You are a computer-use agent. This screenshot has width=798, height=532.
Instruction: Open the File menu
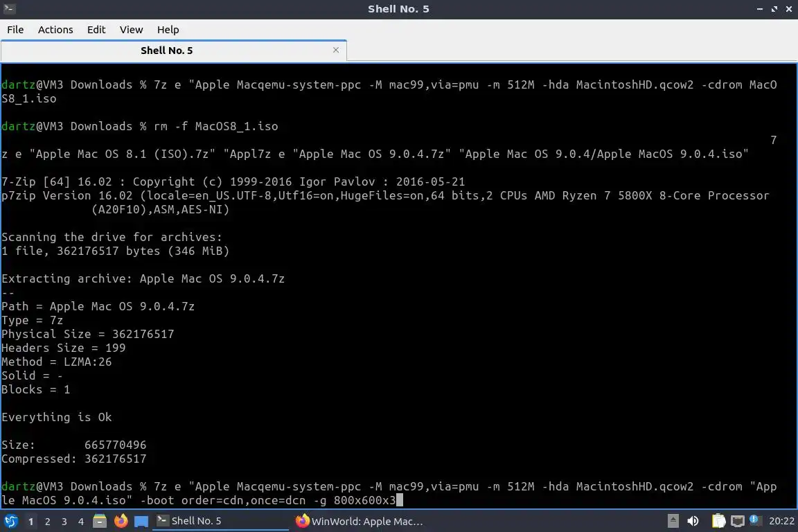(x=15, y=30)
